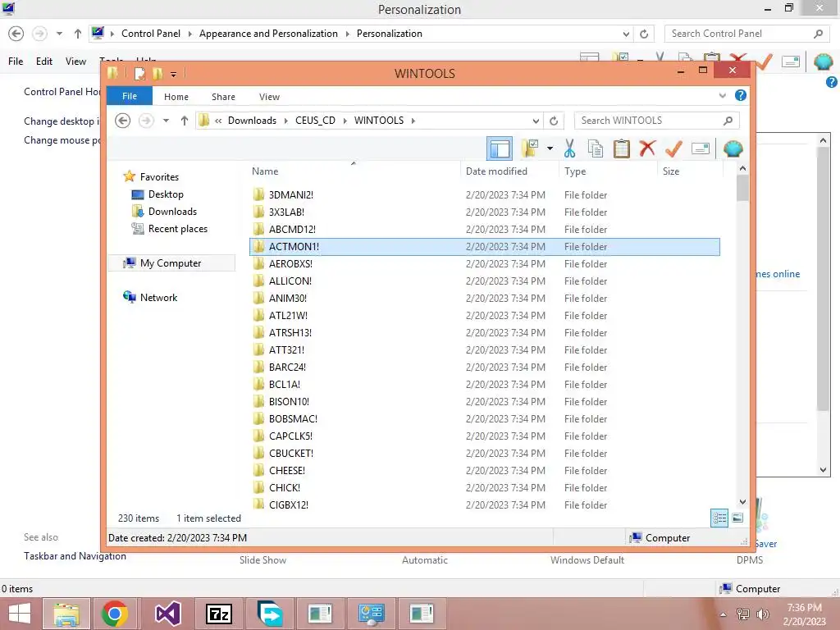Select the 3DMANI2! folder

(484, 195)
